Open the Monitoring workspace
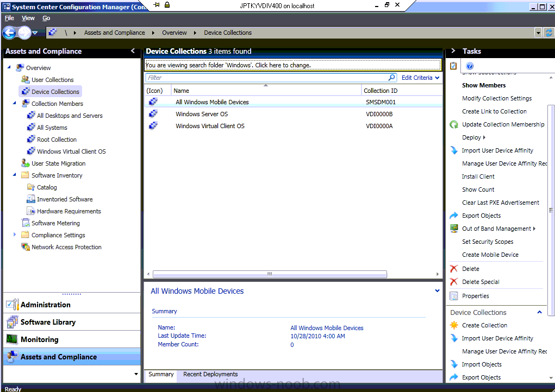This screenshot has height=392, width=555. coord(72,339)
